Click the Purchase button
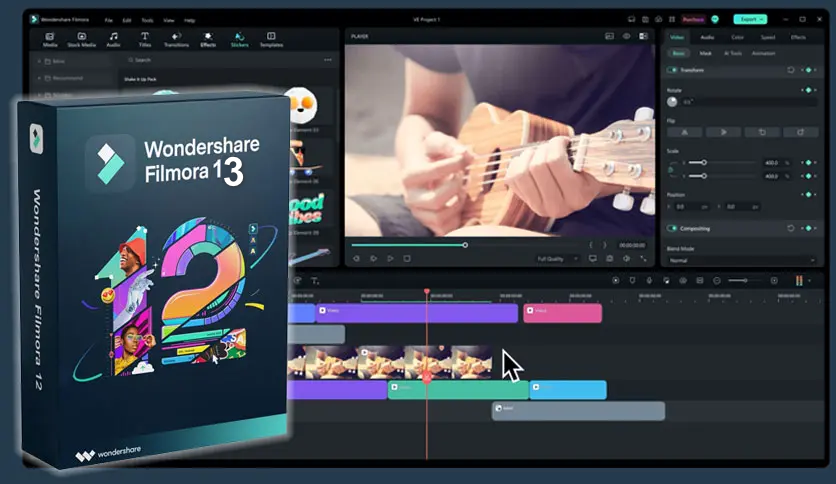 coord(693,19)
